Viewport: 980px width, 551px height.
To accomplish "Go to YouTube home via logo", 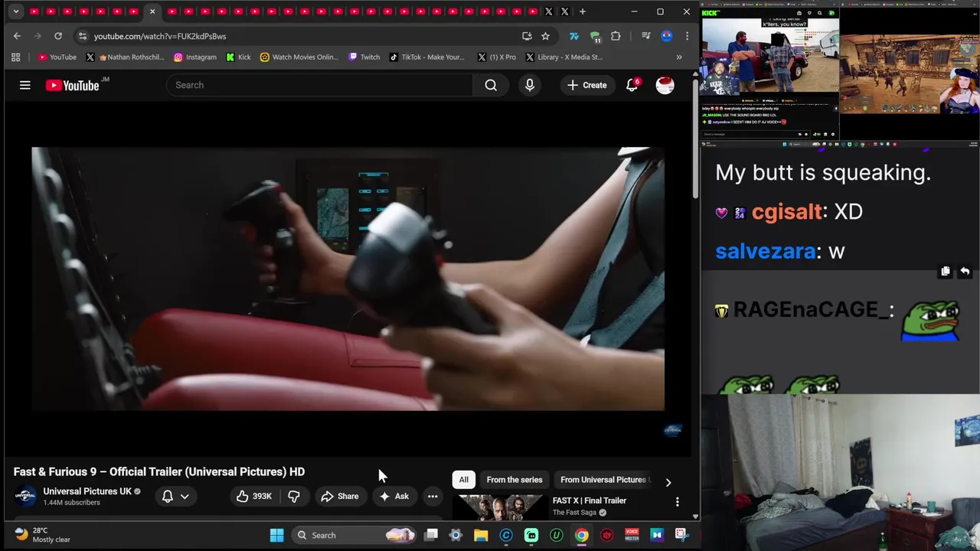I will [72, 85].
